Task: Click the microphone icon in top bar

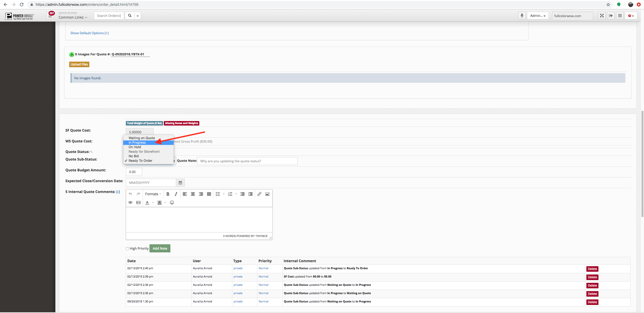Action: tap(522, 16)
